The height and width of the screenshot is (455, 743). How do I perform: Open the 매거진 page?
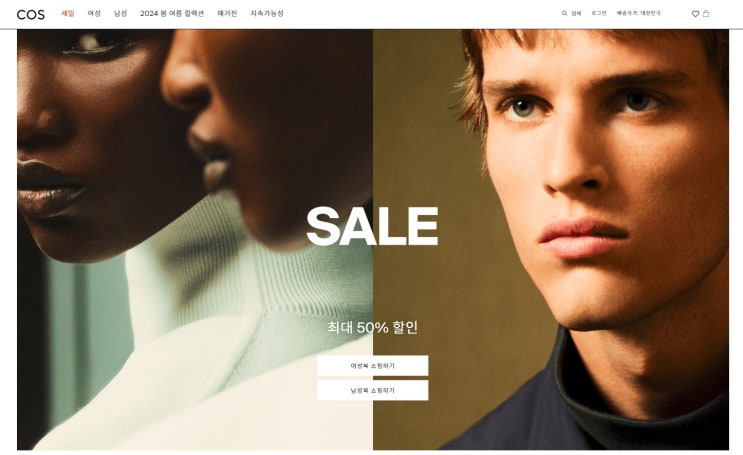pos(227,13)
